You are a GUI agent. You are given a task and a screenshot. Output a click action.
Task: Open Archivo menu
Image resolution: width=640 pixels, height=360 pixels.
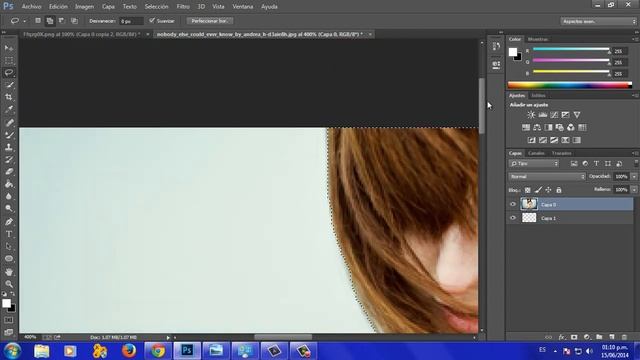click(x=31, y=7)
